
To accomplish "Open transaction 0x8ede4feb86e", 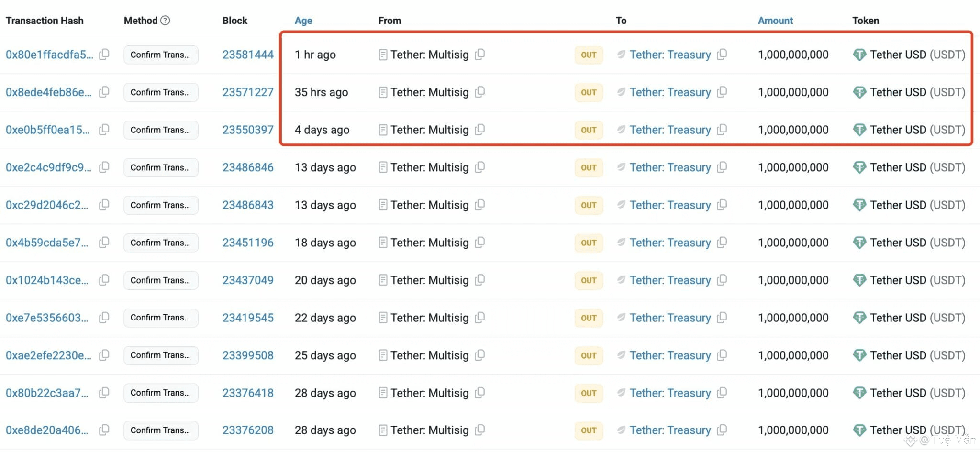I will pos(48,92).
